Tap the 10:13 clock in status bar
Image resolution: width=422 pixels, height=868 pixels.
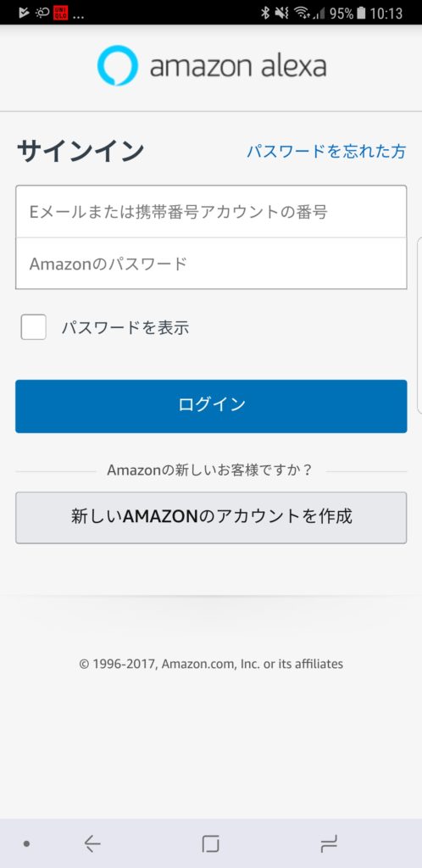pyautogui.click(x=386, y=13)
